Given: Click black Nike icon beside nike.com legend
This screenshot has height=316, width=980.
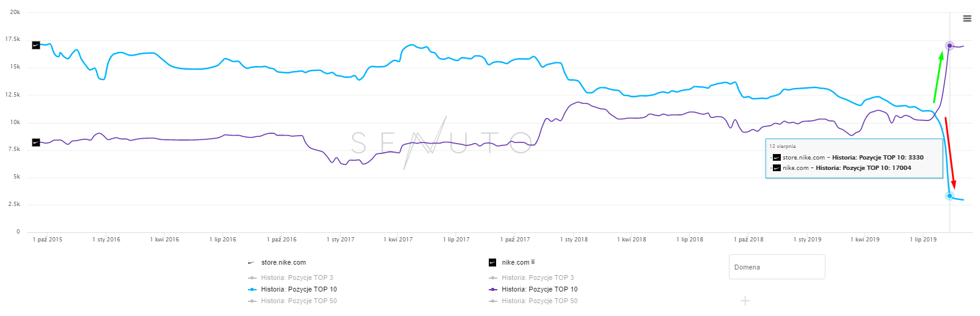Looking at the screenshot, I should point(492,263).
